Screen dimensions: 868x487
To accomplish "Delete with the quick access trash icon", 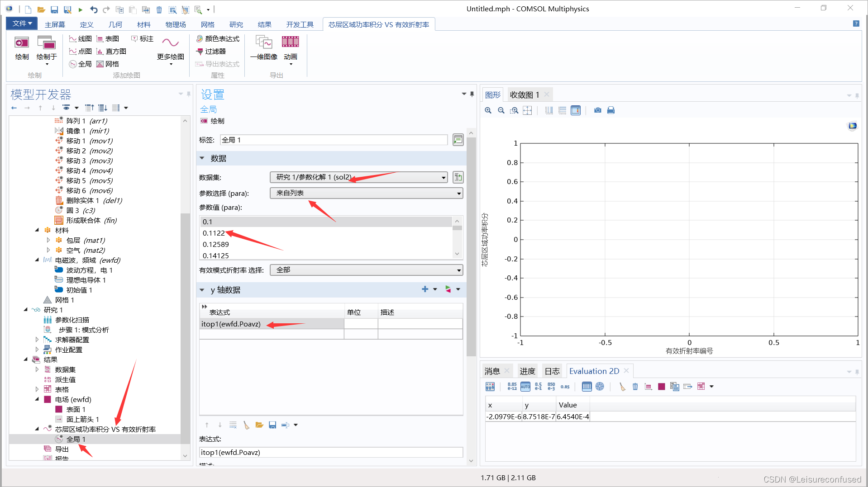I will (159, 9).
